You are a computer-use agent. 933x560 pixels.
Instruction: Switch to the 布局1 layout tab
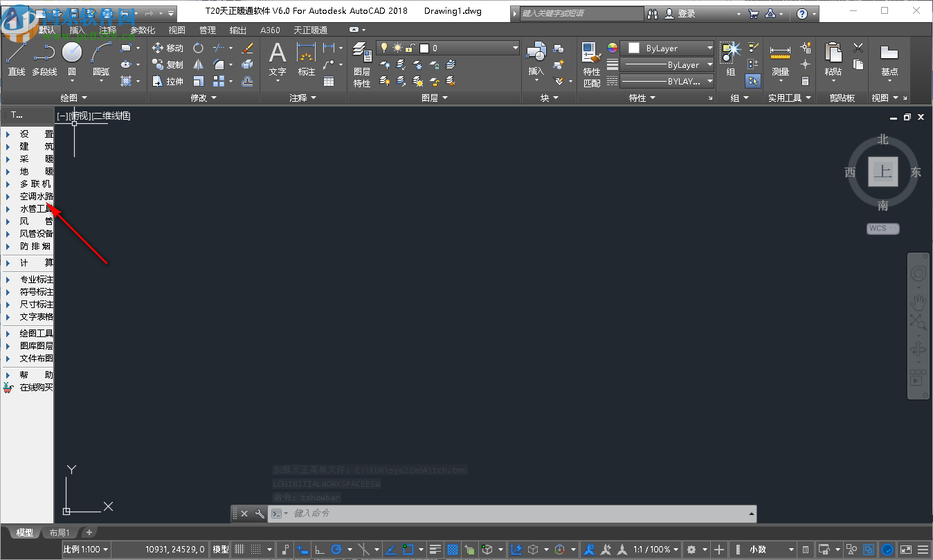[61, 533]
